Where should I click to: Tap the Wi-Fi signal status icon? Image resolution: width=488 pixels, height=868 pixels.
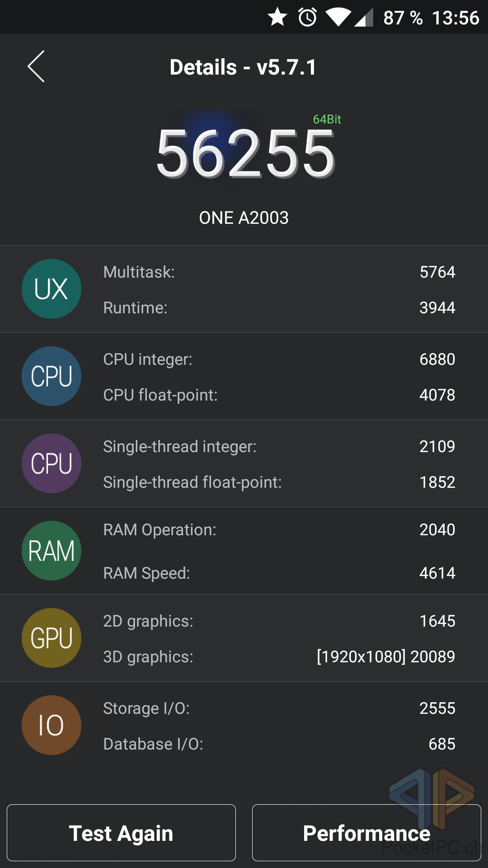338,18
